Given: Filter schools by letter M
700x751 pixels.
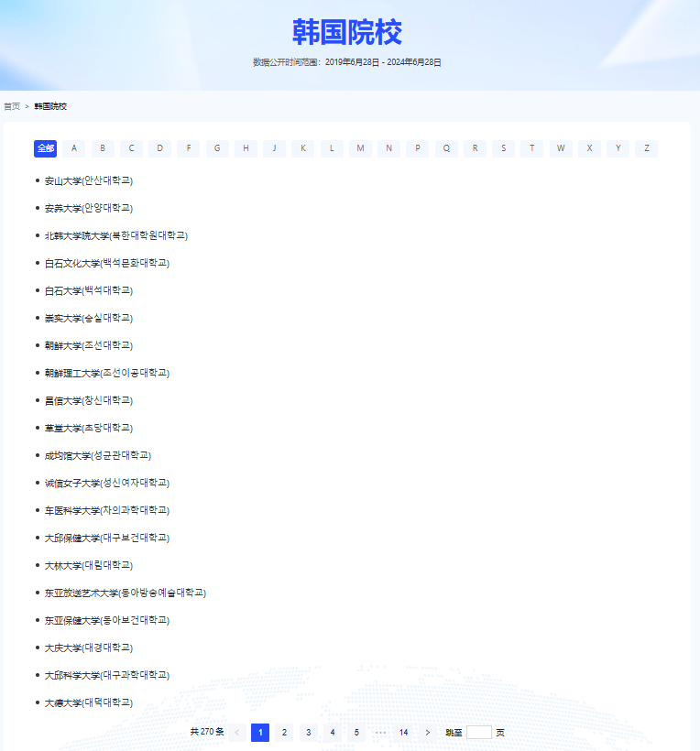Looking at the screenshot, I should coord(360,148).
